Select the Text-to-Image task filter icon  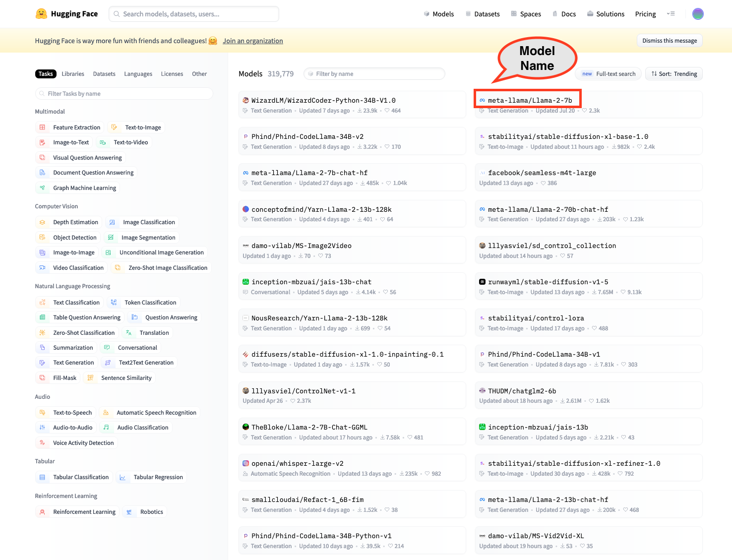[115, 127]
